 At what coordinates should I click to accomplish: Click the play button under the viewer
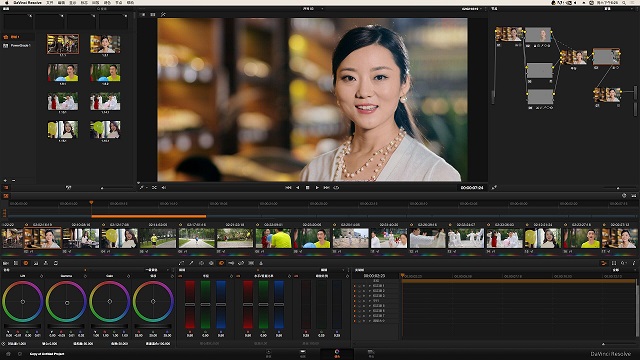point(317,188)
